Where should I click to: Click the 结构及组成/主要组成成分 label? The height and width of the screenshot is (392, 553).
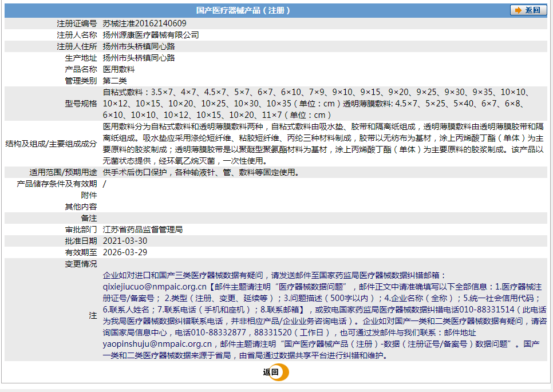tap(51, 144)
